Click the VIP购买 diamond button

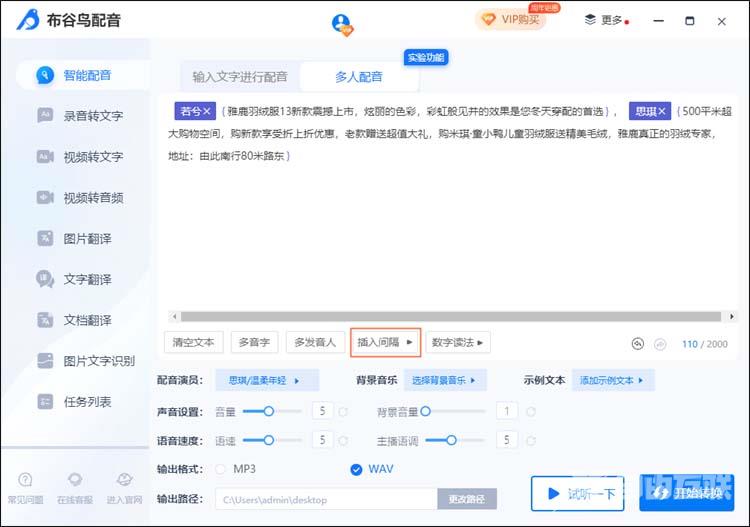click(510, 20)
